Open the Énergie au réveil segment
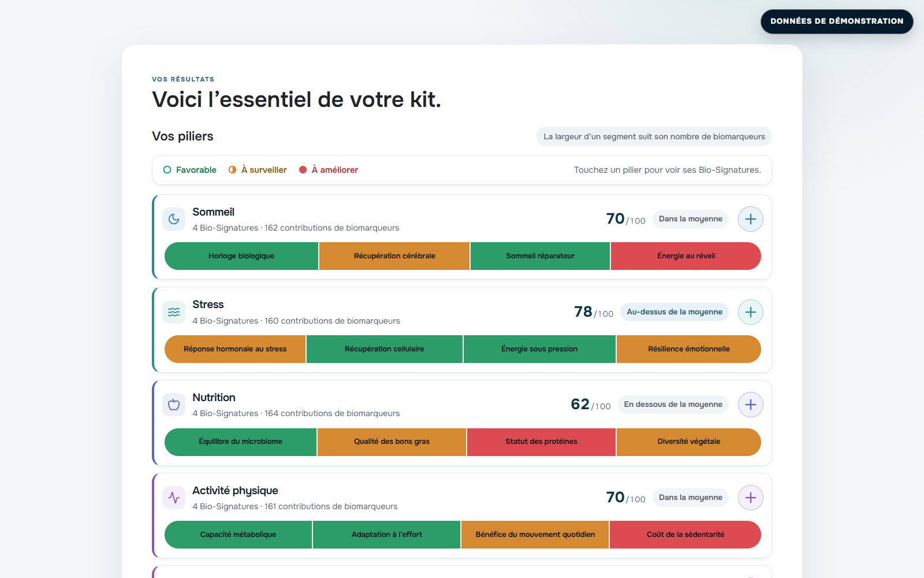Screen dimensions: 924x578 click(x=686, y=256)
